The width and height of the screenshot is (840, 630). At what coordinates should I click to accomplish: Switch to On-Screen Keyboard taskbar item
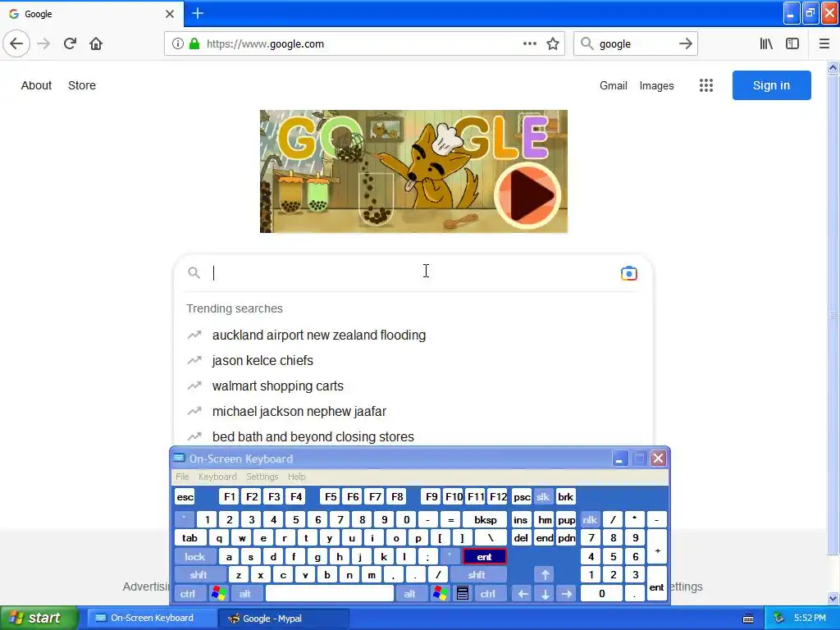pyautogui.click(x=152, y=619)
